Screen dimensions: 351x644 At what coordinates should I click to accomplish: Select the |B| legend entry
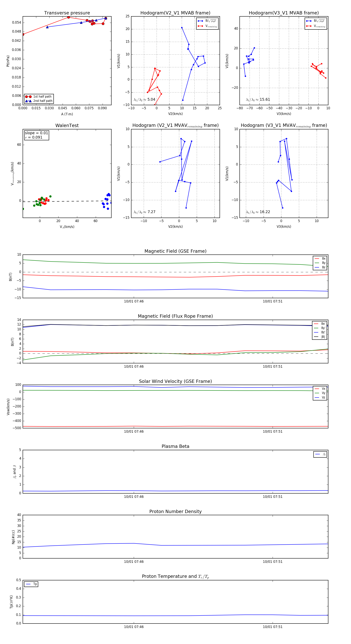click(x=320, y=337)
